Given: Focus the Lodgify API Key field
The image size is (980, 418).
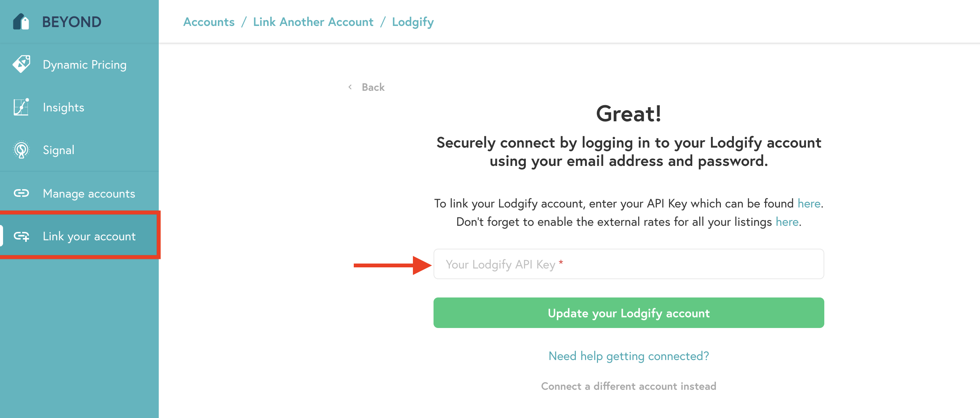Looking at the screenshot, I should coord(628,264).
